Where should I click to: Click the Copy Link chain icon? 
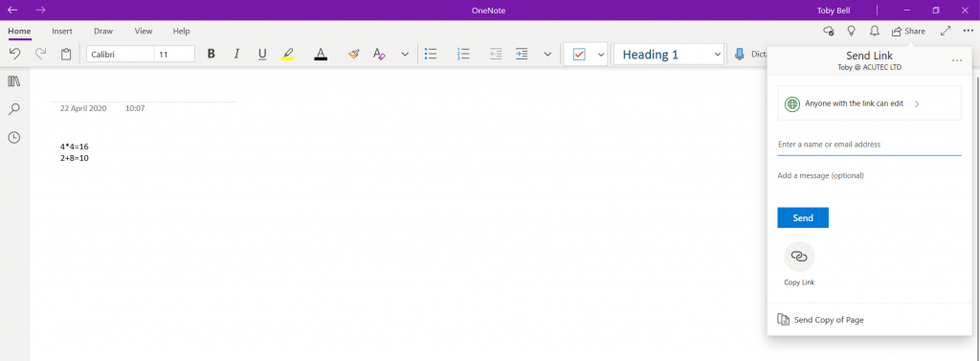click(x=799, y=257)
